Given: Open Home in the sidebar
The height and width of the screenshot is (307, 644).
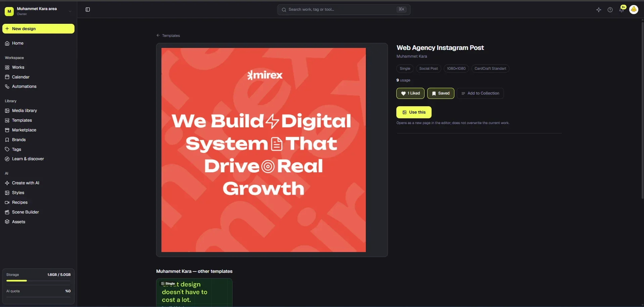Looking at the screenshot, I should pyautogui.click(x=38, y=43).
